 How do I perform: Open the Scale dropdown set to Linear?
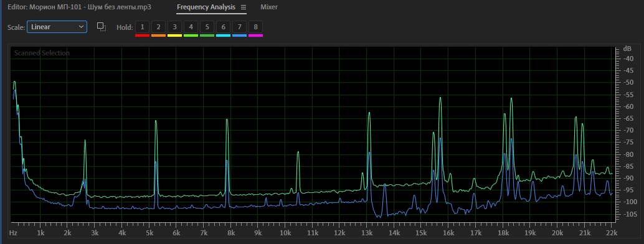[x=57, y=27]
